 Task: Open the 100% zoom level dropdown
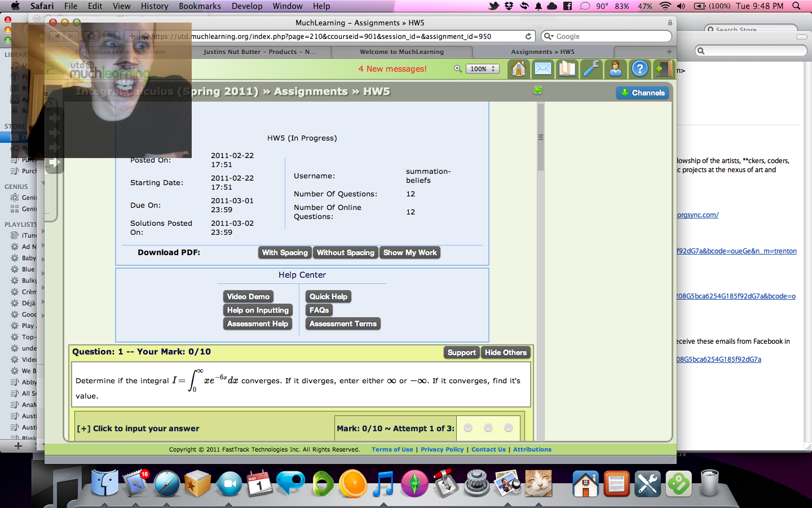click(x=483, y=69)
